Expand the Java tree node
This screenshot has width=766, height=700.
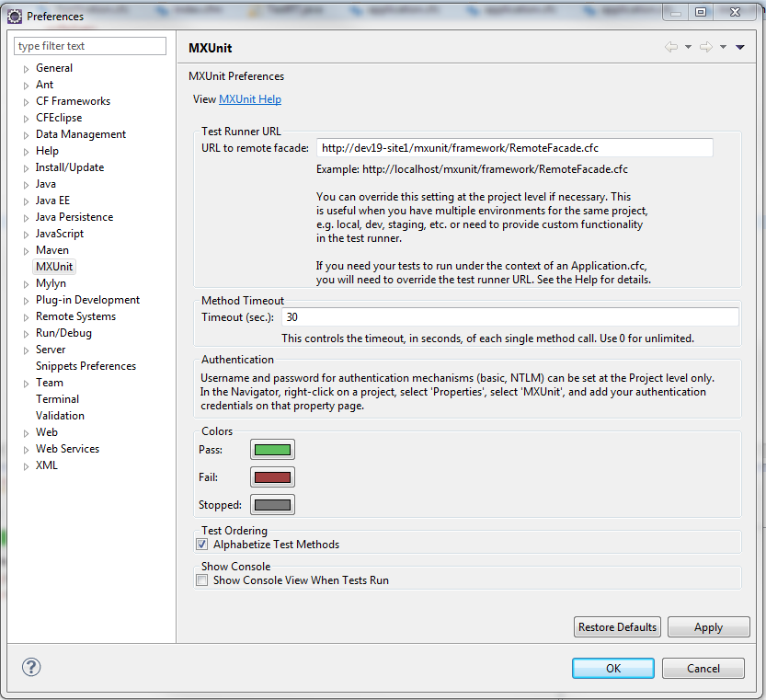[27, 185]
